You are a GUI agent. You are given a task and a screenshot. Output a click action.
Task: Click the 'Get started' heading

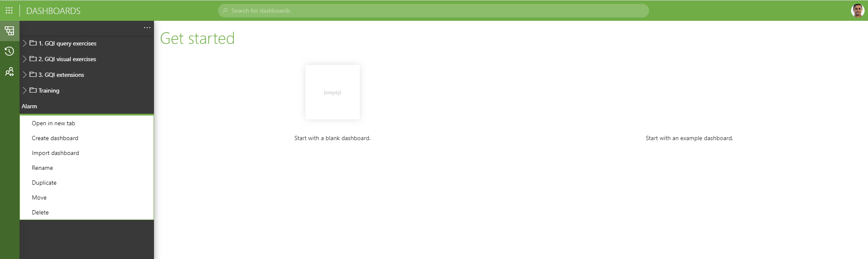197,38
